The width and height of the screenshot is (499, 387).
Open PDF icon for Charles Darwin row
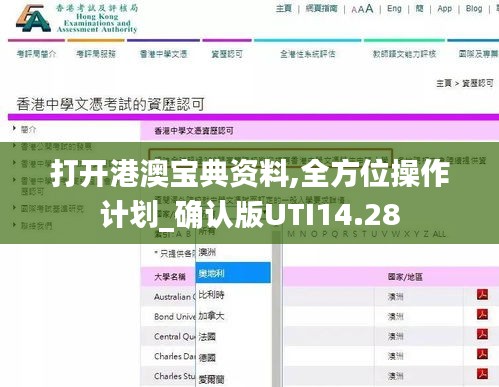point(482,354)
